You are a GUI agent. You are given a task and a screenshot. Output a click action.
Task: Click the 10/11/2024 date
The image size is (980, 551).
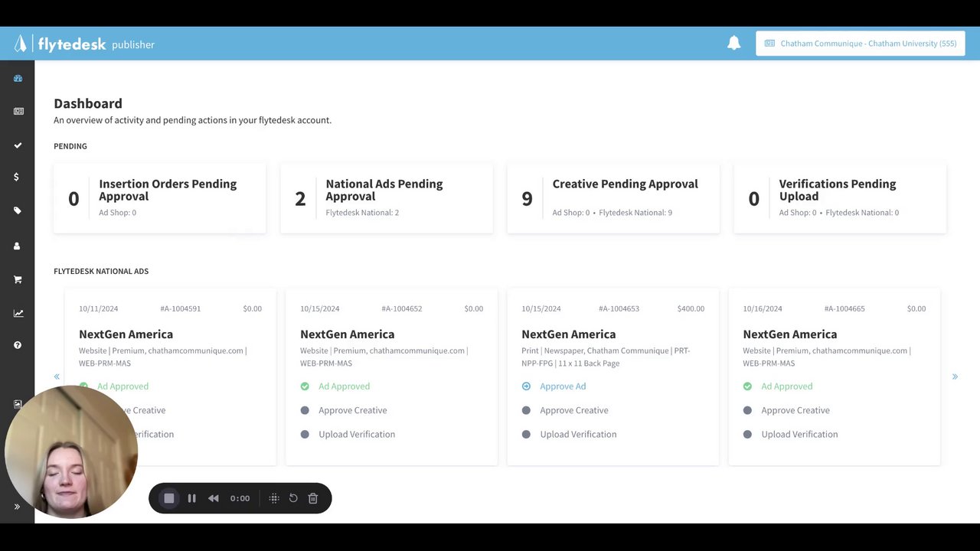point(99,308)
